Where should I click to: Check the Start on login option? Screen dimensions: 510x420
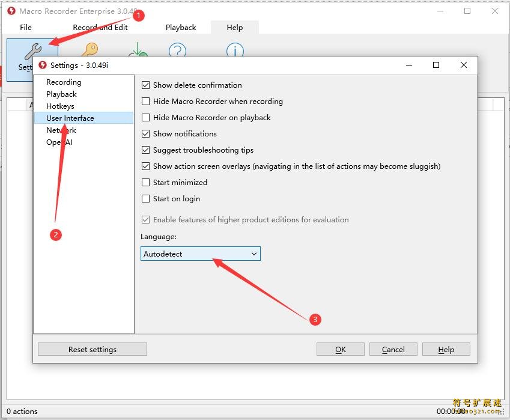click(146, 199)
